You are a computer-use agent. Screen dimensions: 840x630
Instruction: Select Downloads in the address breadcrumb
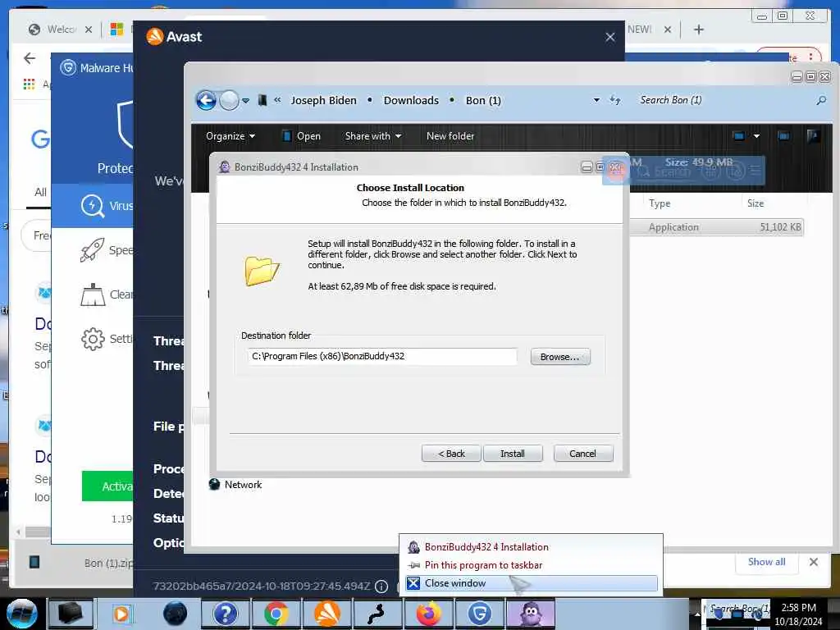[x=411, y=100]
